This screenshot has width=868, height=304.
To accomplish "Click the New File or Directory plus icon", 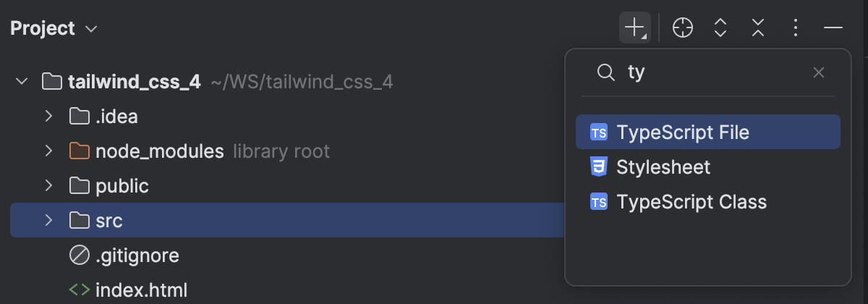I will [x=635, y=28].
